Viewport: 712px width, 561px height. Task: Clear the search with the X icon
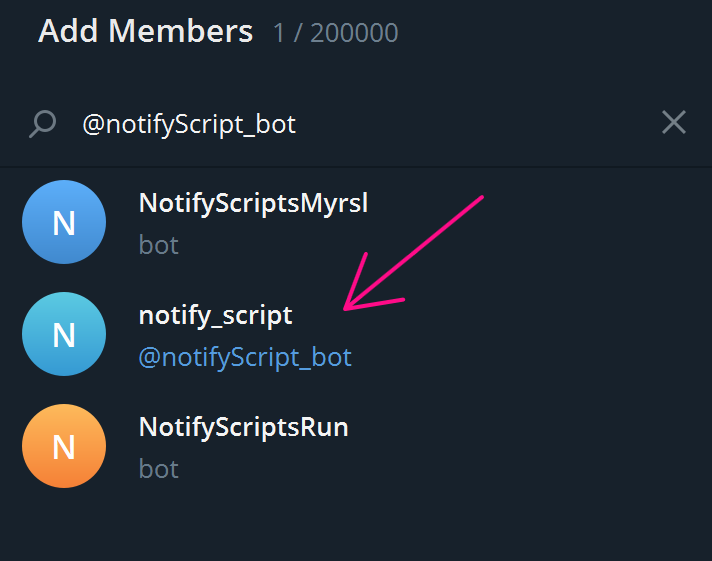tap(674, 123)
